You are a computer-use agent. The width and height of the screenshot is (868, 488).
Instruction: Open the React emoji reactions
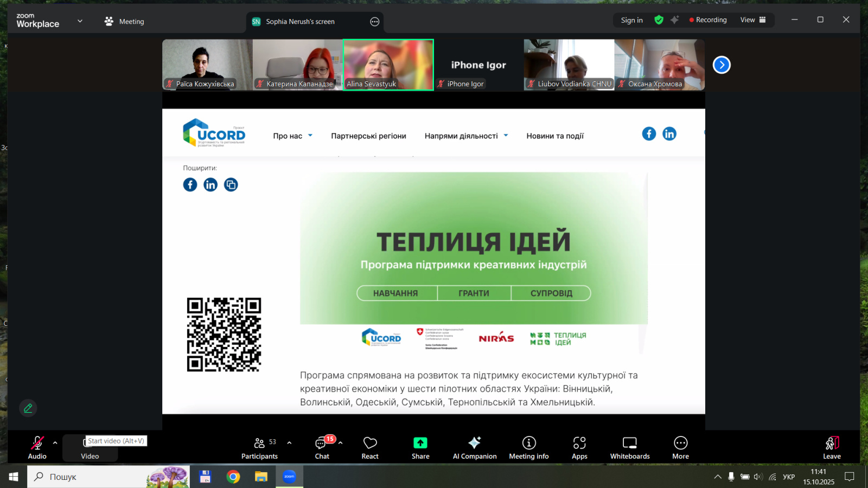click(370, 447)
